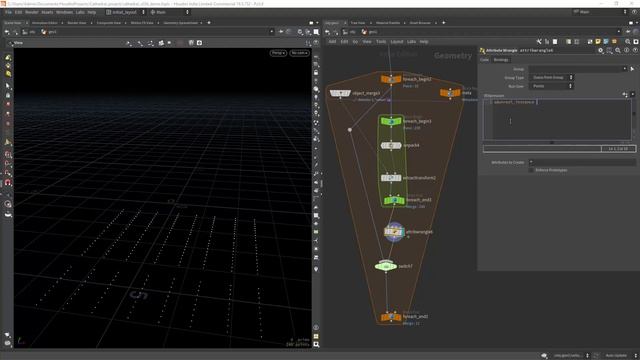Click the network editor wrench tools icon
This screenshot has width=640, height=360.
539,42
